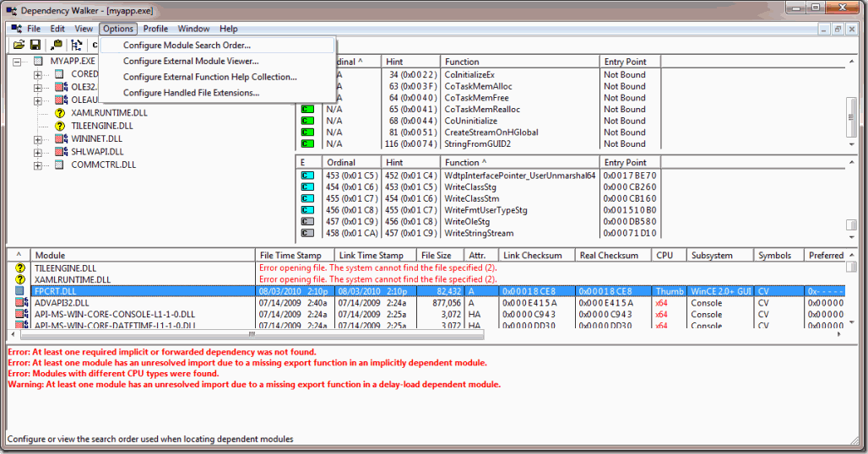Open the Edit menu
Viewport: 868px width, 454px height.
pyautogui.click(x=57, y=29)
